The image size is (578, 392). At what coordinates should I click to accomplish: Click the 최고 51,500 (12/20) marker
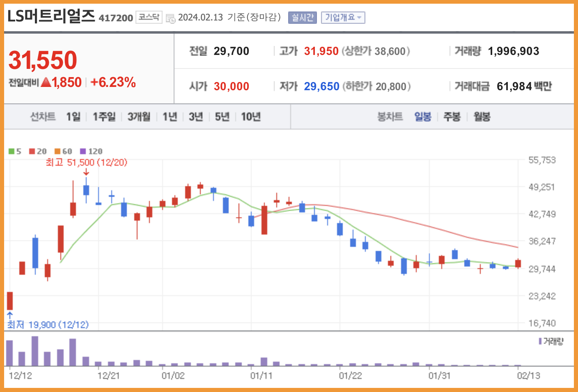click(86, 163)
